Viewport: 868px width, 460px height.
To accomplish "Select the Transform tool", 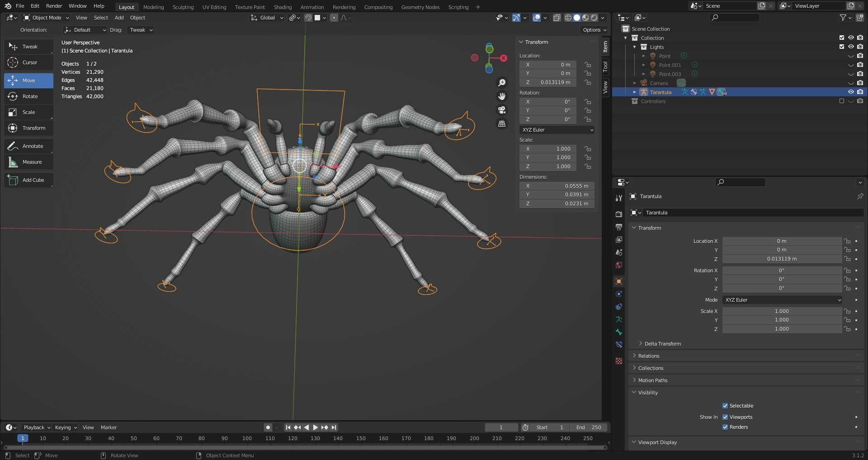I will (28, 128).
